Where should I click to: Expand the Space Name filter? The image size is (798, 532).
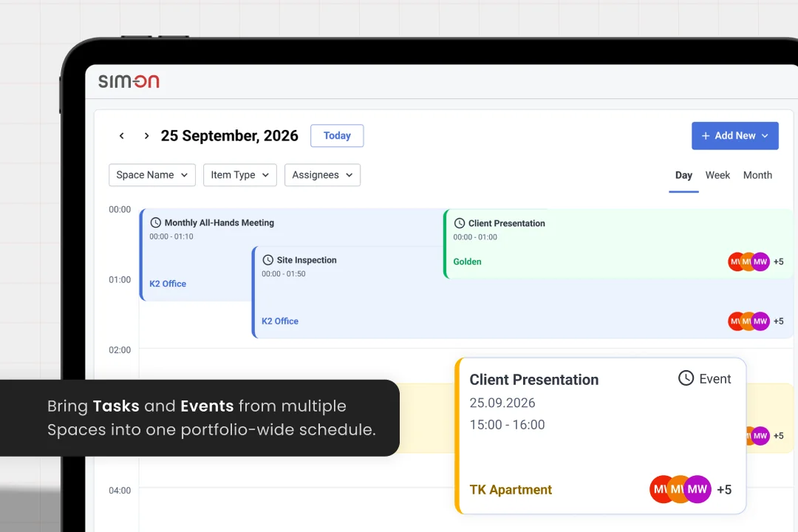pos(152,175)
